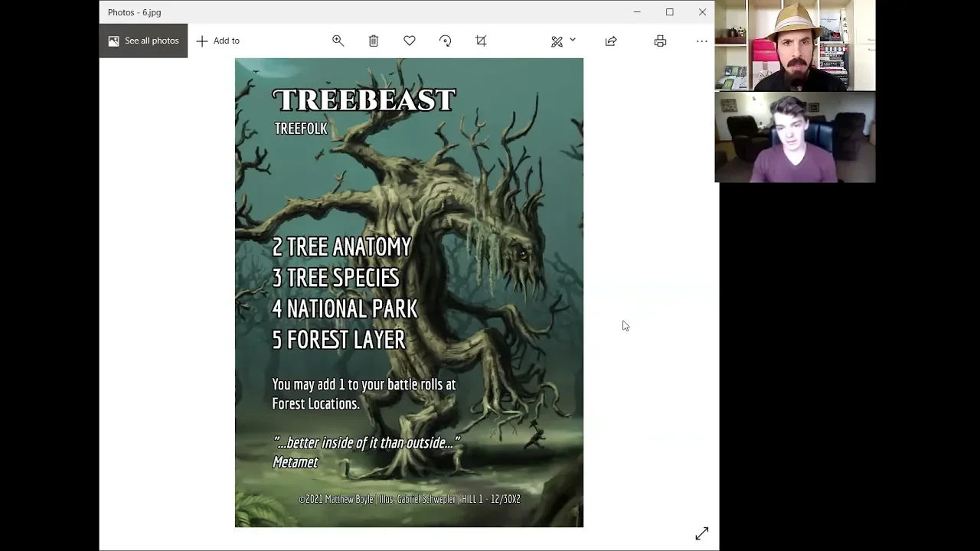980x551 pixels.
Task: Expand the Edit & Create dropdown chevron
Action: [x=573, y=40]
